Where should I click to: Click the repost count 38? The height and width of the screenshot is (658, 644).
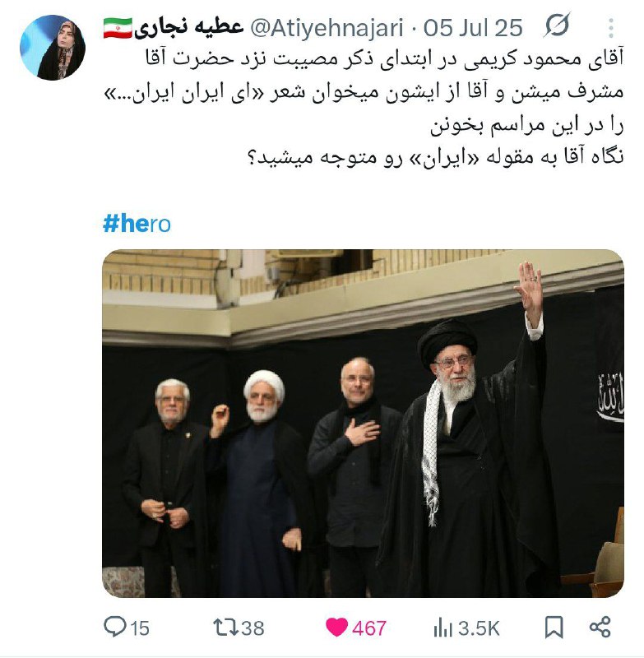253,628
